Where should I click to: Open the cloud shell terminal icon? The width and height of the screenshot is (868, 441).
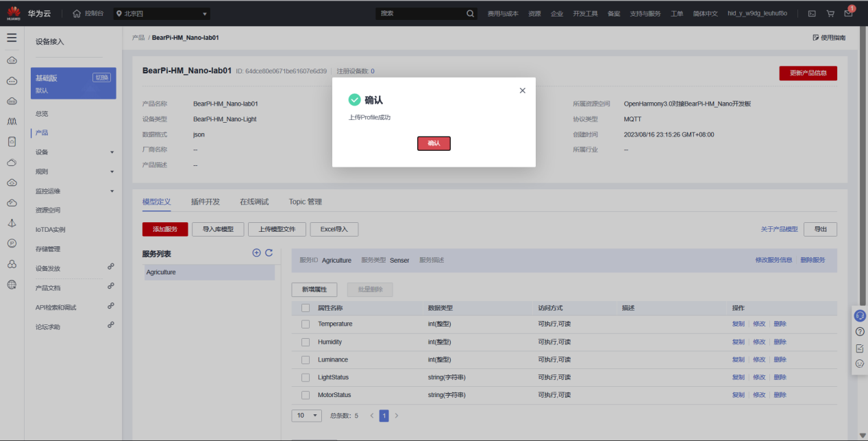(812, 13)
